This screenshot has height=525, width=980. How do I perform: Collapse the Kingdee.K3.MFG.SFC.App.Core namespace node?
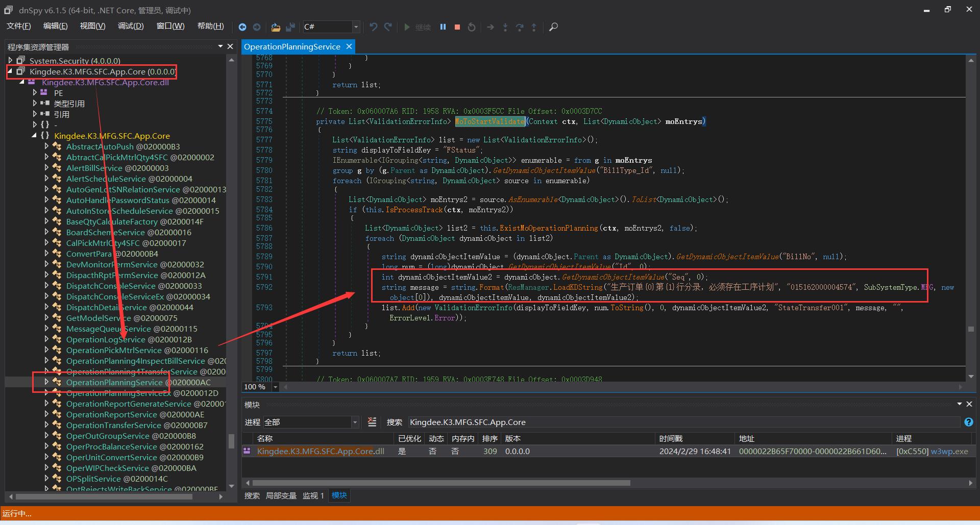(34, 136)
